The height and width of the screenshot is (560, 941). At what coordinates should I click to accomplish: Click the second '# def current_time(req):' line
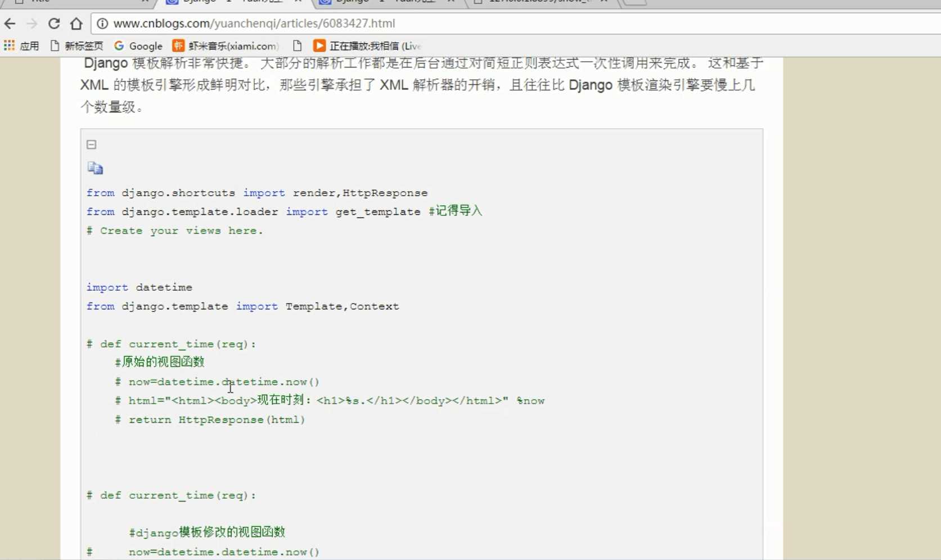[172, 495]
